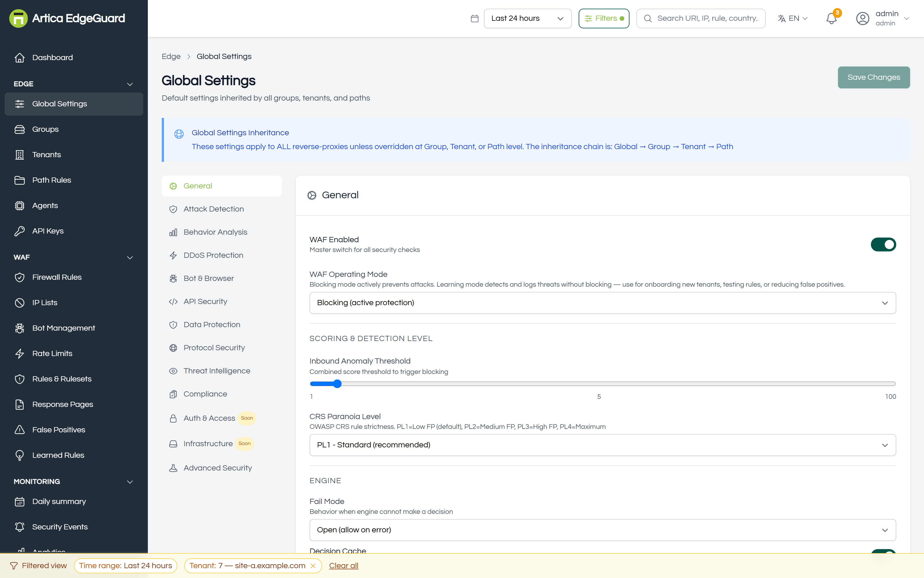Open API Keys in sidebar
The height and width of the screenshot is (578, 924).
pos(74,231)
